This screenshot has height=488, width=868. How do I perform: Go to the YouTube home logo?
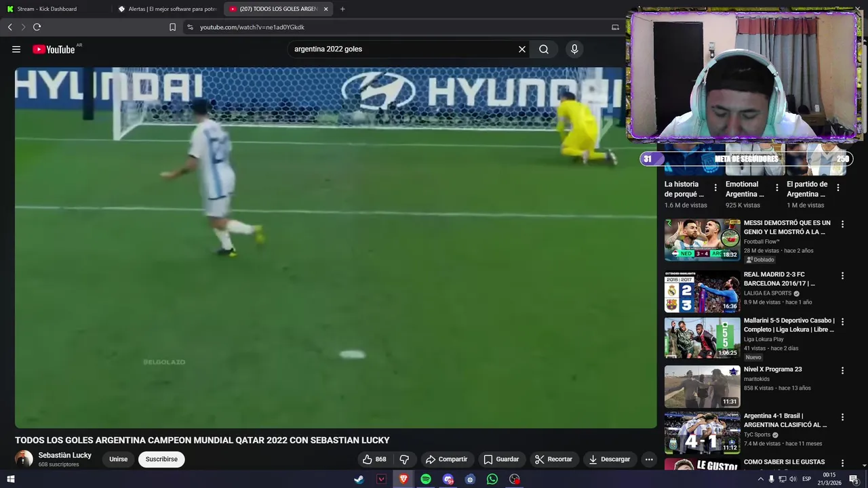click(x=54, y=49)
